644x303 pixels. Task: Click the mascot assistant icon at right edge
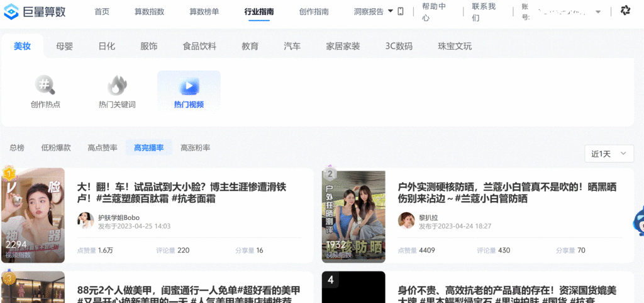(639, 222)
